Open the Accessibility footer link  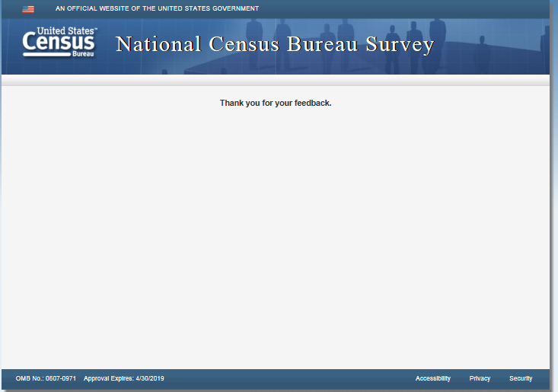pyautogui.click(x=432, y=378)
